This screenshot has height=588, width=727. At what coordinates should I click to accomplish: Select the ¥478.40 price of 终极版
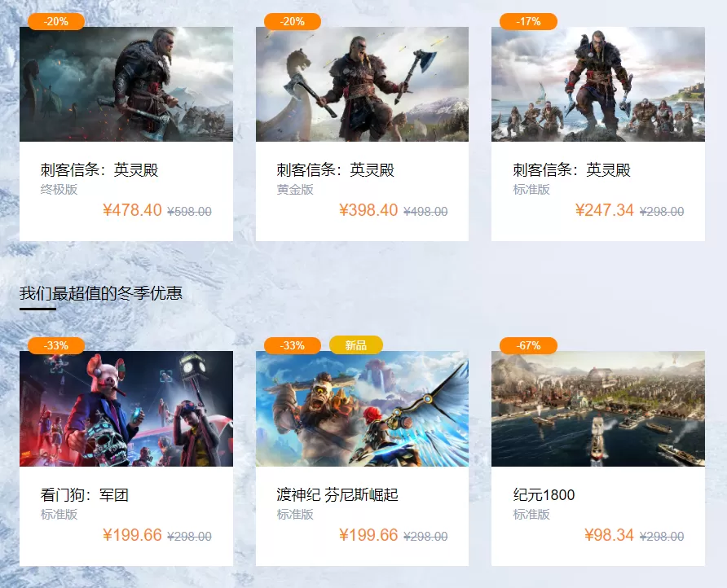pos(132,210)
